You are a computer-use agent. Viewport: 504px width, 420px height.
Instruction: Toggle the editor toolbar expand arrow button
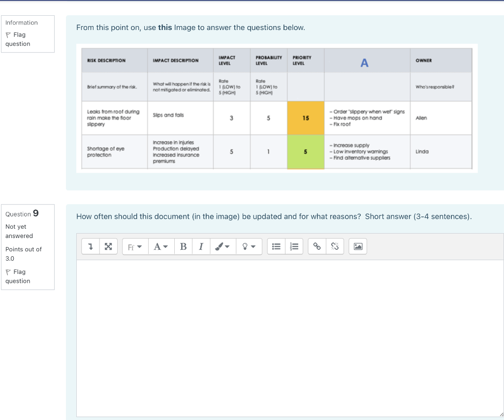(91, 246)
